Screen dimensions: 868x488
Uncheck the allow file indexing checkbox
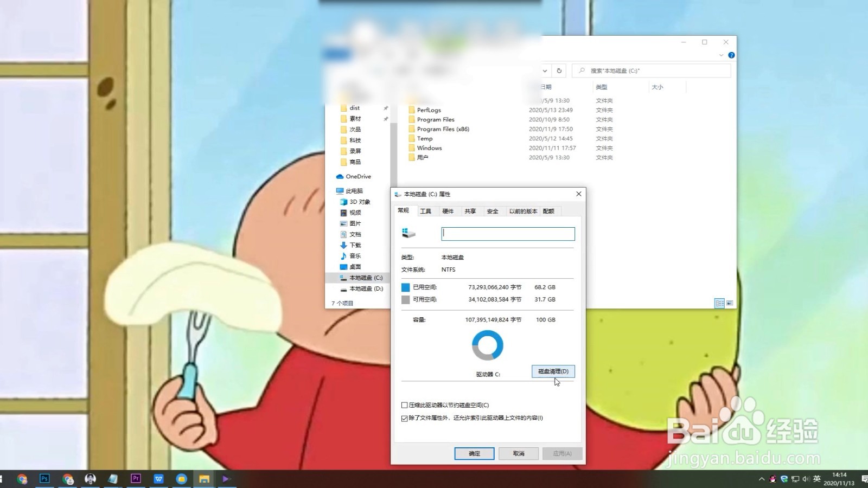tap(404, 418)
